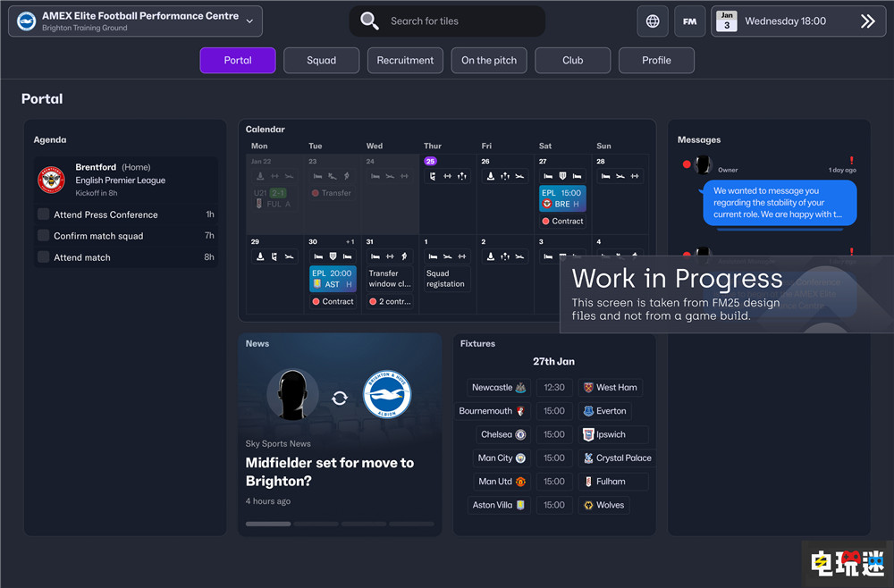894x588 pixels.
Task: Expand the +1 extra events on 30th
Action: (350, 242)
